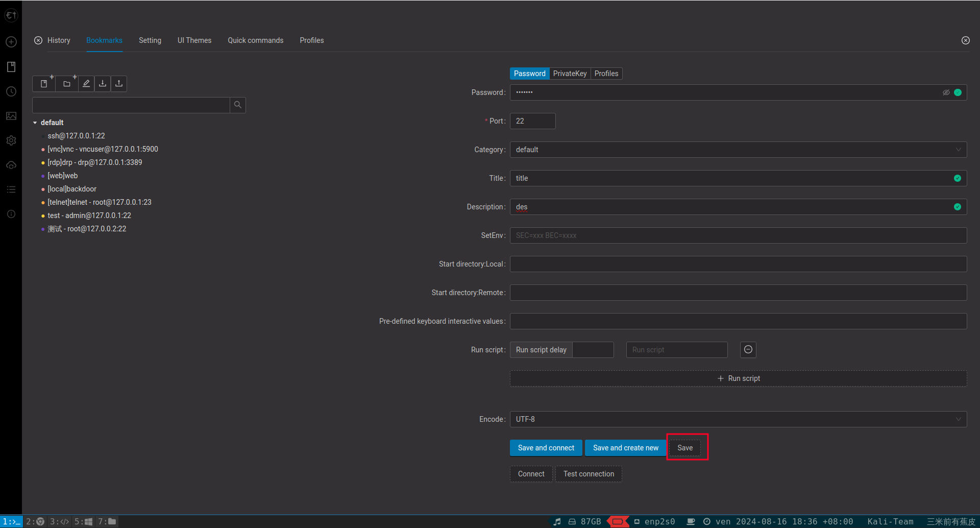Focus Start directory:Remote field
This screenshot has height=528, width=980.
point(738,293)
